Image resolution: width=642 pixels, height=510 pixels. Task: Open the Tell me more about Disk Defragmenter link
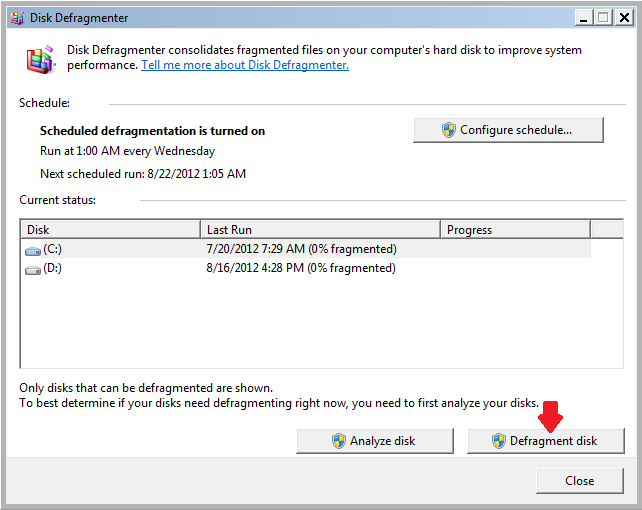point(245,65)
